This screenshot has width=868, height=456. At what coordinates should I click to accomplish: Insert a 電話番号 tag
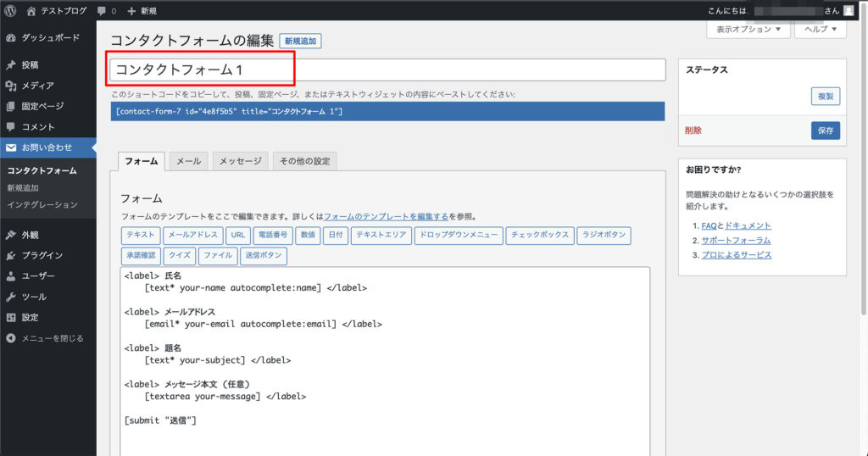tap(273, 235)
